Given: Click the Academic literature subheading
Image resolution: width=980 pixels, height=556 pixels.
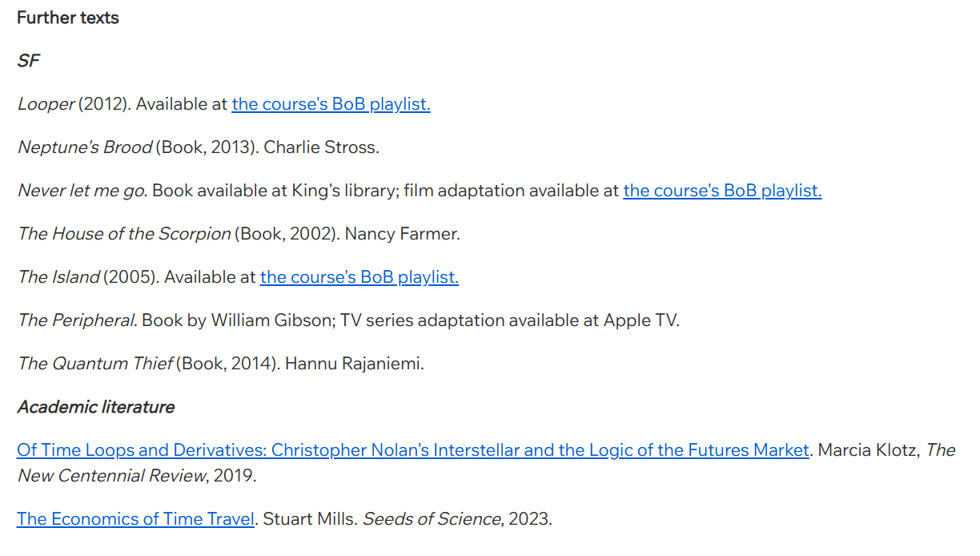Looking at the screenshot, I should pyautogui.click(x=96, y=407).
